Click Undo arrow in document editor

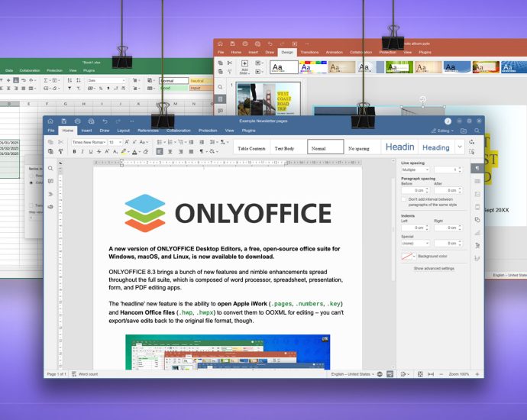[x=105, y=121]
